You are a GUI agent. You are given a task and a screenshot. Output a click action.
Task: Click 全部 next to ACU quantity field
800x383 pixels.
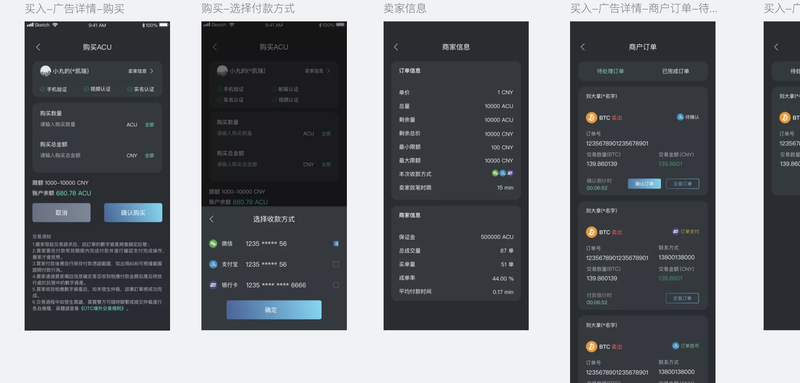(x=149, y=125)
